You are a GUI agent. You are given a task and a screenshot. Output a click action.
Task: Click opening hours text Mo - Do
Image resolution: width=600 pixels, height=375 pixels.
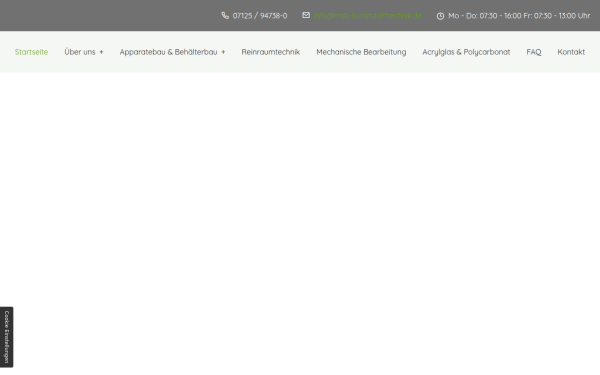pyautogui.click(x=519, y=16)
